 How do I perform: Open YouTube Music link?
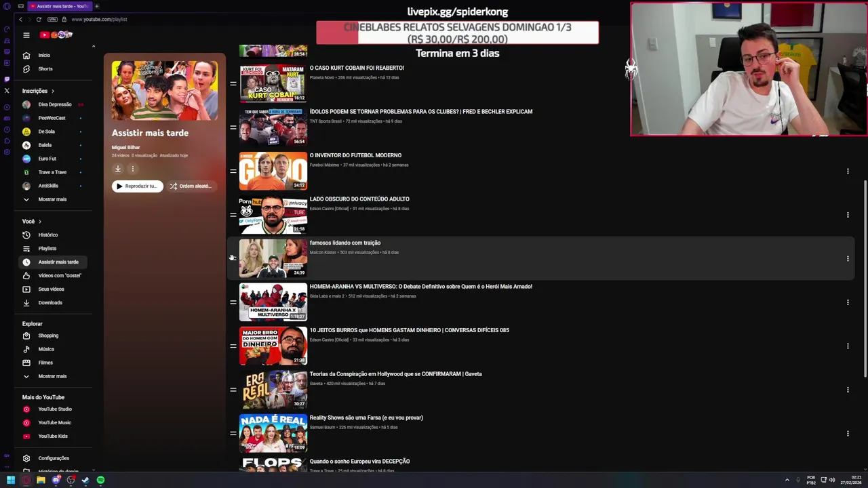54,422
